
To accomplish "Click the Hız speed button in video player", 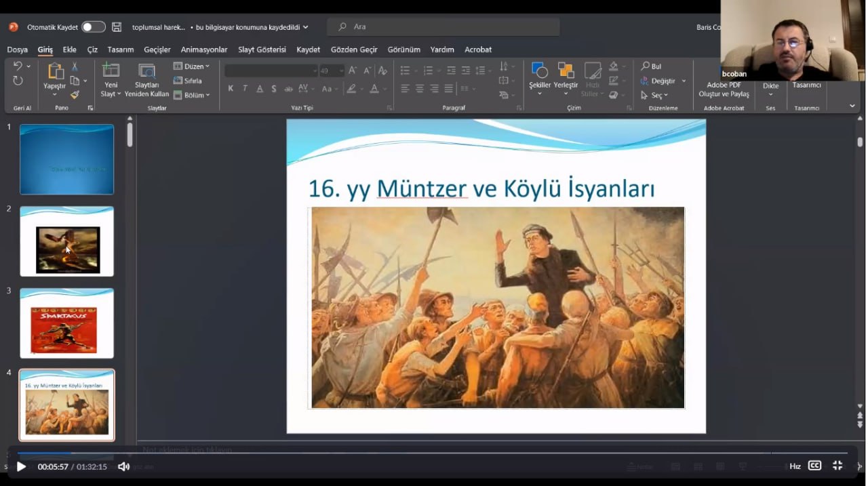I will (x=795, y=466).
